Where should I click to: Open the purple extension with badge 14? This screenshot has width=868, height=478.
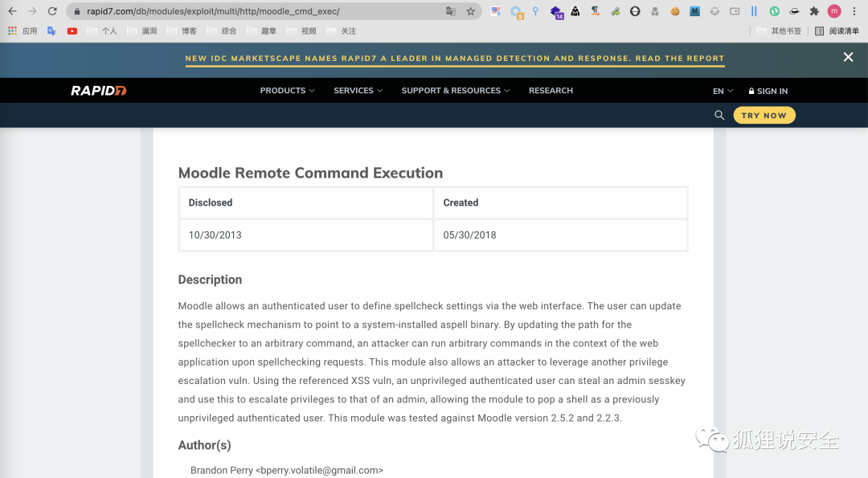[x=556, y=12]
